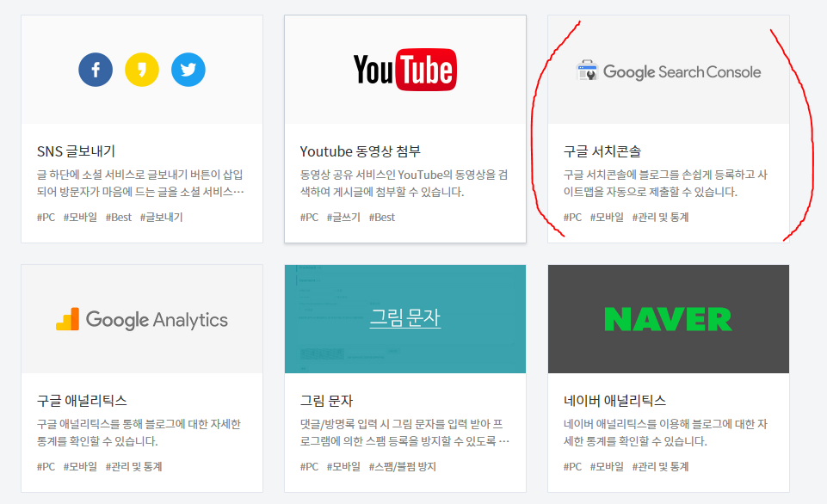Click #모바일 tag in 구글 서치콘솔 card

pos(607,218)
